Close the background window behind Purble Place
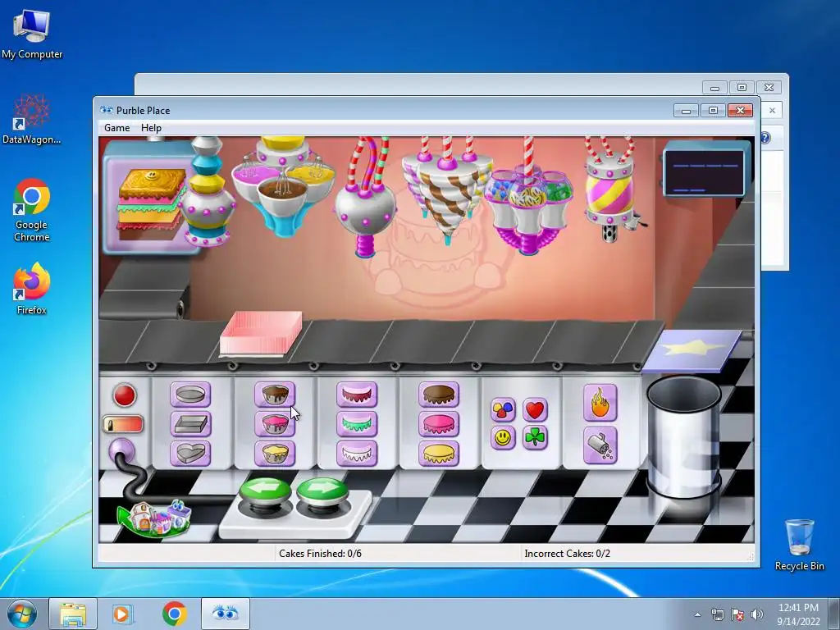The image size is (840, 630). click(769, 87)
